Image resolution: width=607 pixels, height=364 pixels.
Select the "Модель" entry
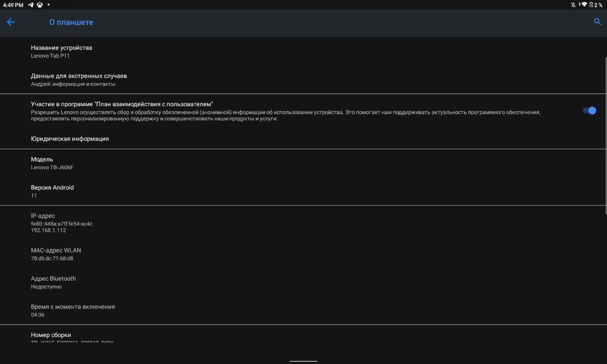pyautogui.click(x=303, y=163)
